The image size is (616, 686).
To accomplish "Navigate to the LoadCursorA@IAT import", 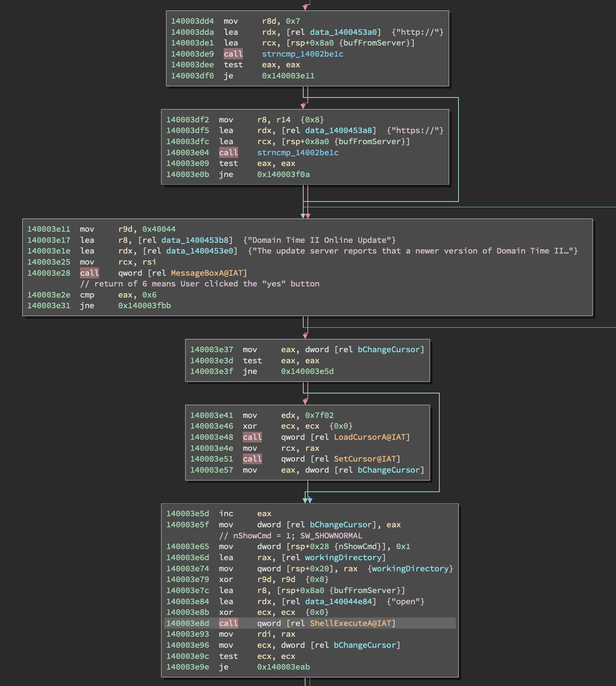I will click(x=369, y=437).
